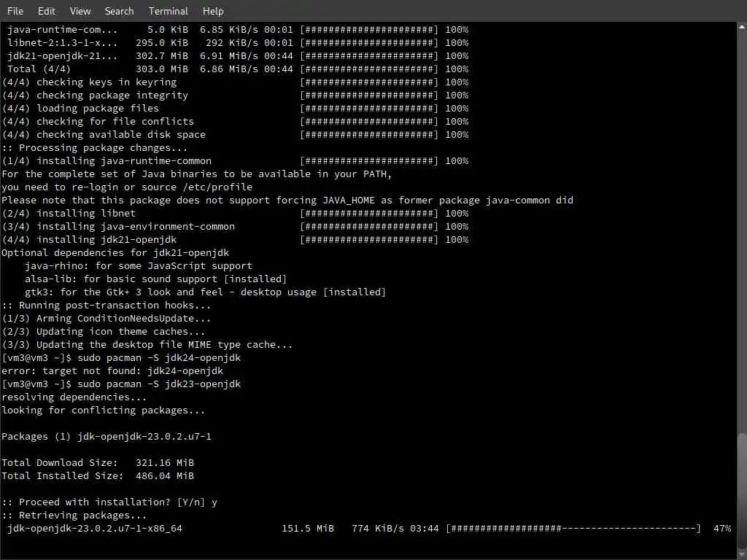
Task: Click ':: Processing package changes...' line
Action: coord(95,147)
